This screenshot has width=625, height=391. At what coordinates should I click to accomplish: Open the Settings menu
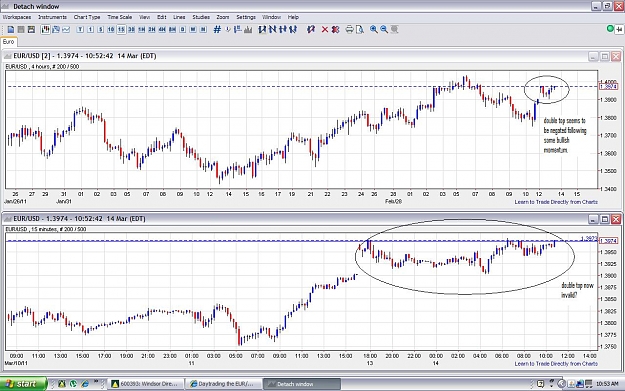click(x=246, y=17)
